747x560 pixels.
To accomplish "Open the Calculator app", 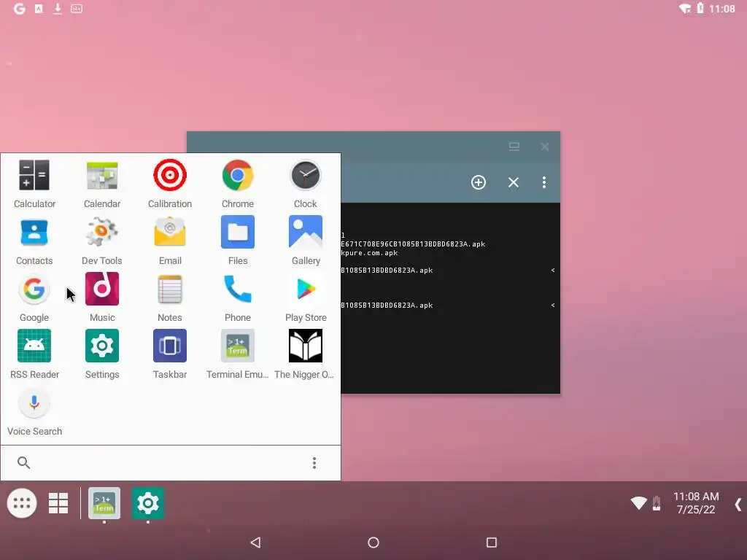I will coord(34,183).
